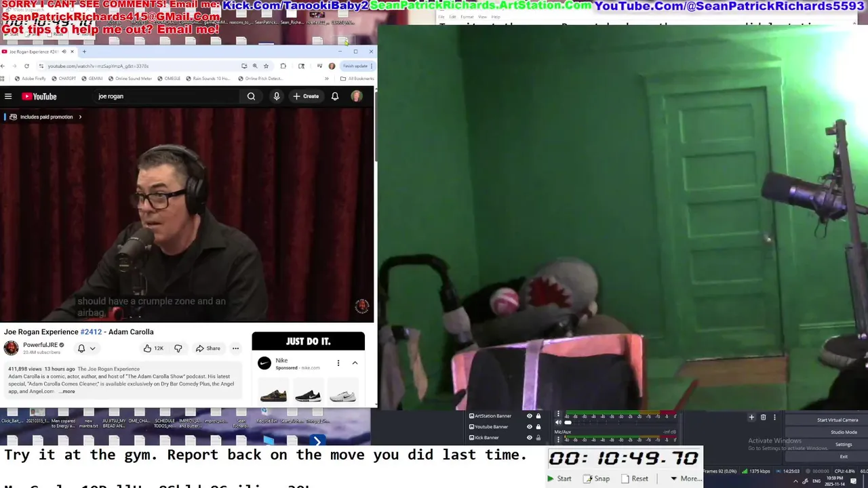
Task: Open Chrome extensions puzzle icon
Action: point(283,66)
